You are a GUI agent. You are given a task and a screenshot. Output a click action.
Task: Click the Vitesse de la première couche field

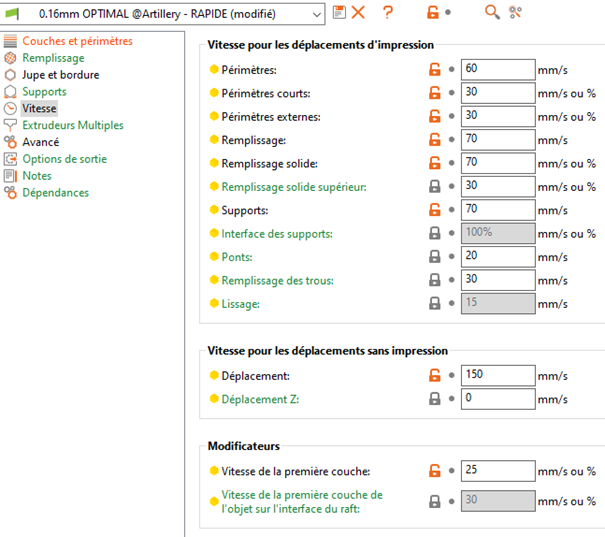pyautogui.click(x=498, y=471)
